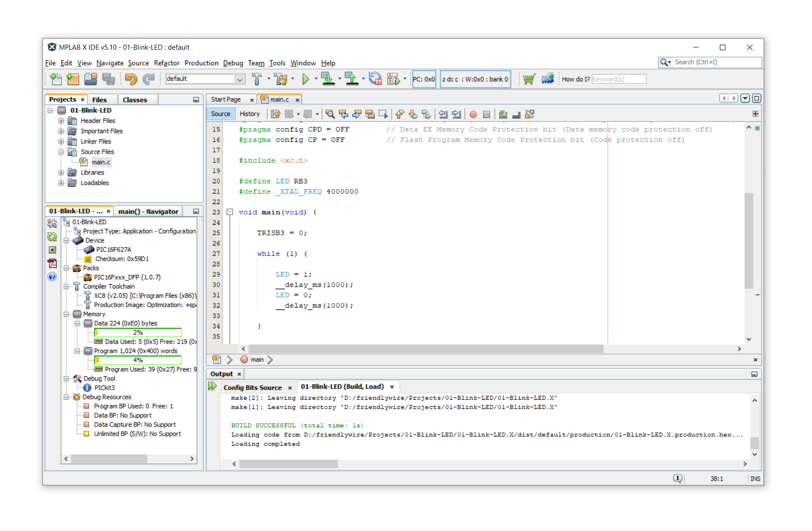Click the Read Device Memory icon
This screenshot has height=531, width=812.
[351, 79]
